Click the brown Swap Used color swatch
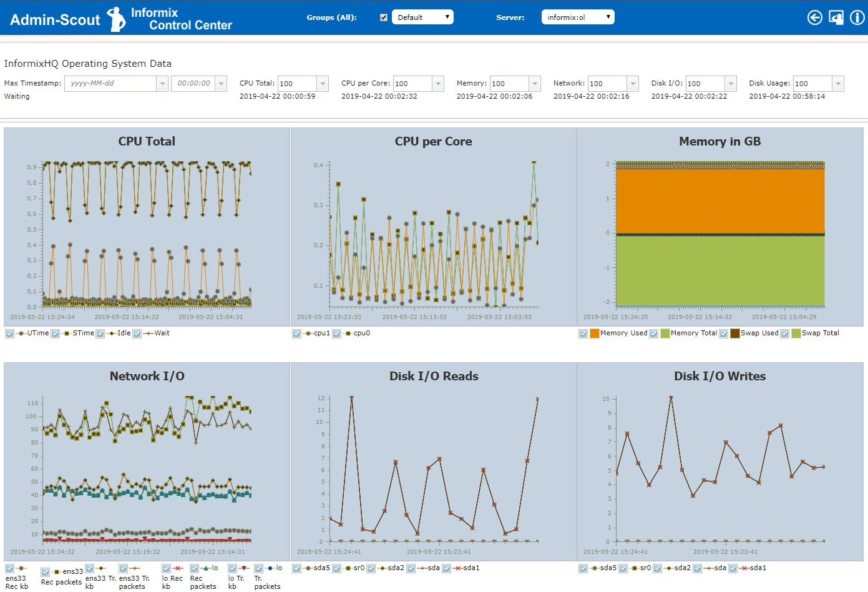The height and width of the screenshot is (592, 868). [735, 333]
